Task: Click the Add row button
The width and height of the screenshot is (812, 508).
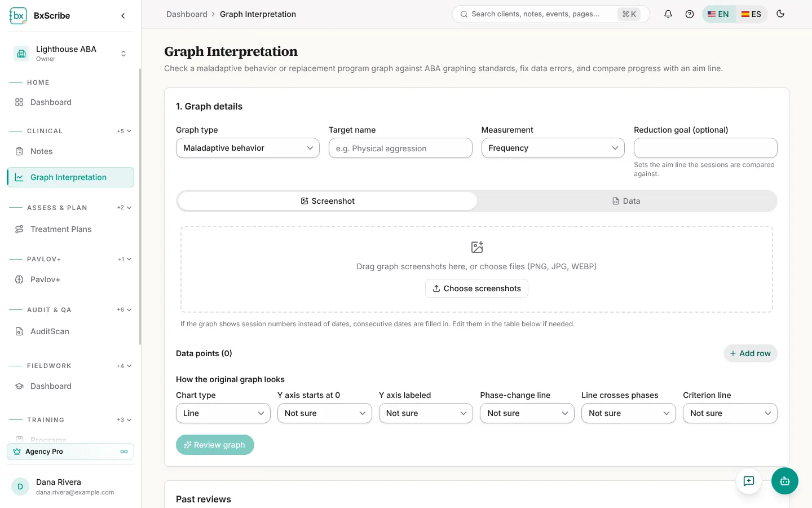Action: click(x=751, y=353)
